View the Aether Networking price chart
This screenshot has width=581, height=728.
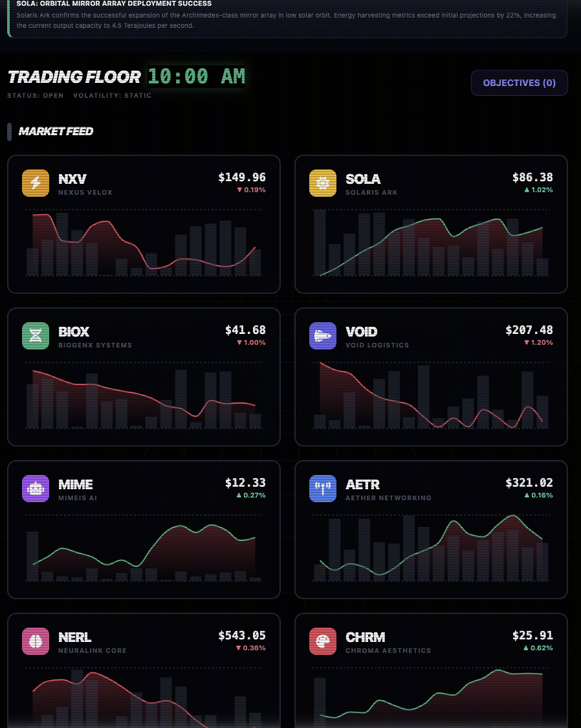click(x=431, y=549)
